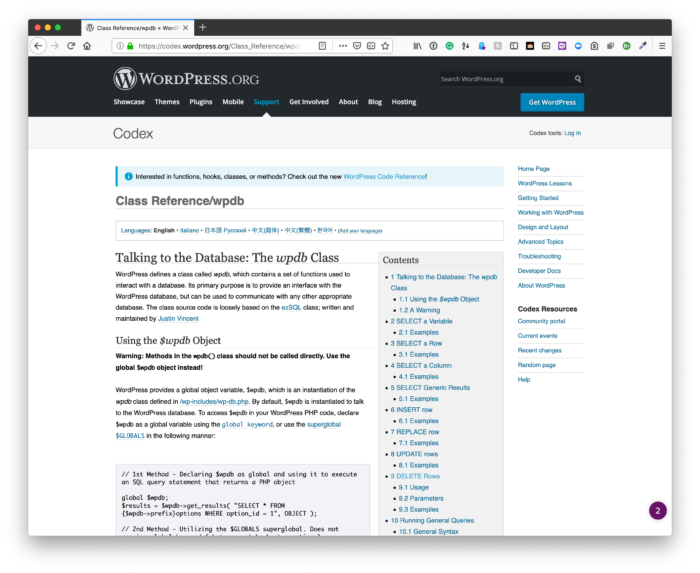700x573 pixels.
Task: Open the Developer Docs sidebar link
Action: 539,271
